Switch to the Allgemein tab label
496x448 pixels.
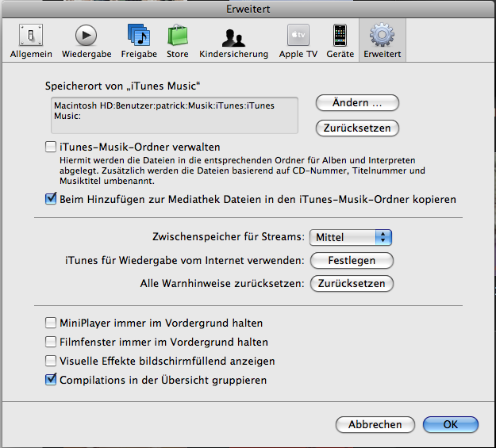point(31,54)
